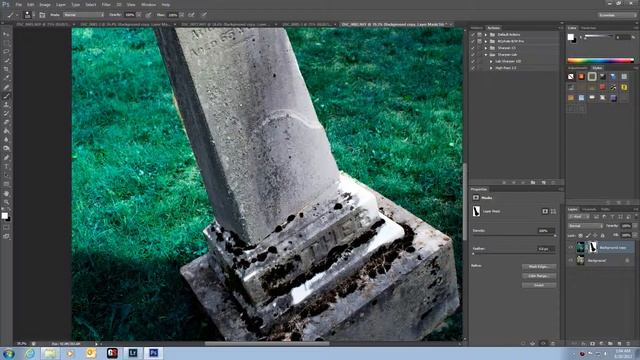640x360 pixels.
Task: Open the Image menu
Action: click(45, 4)
